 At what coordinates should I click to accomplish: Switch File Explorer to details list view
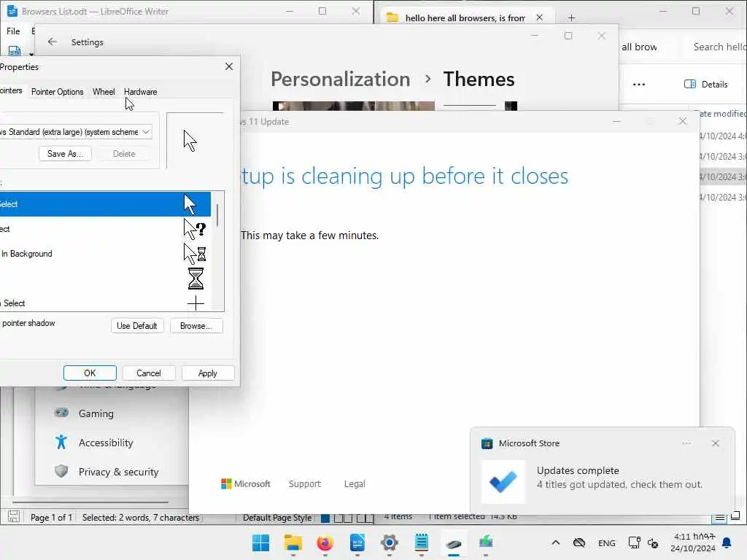[x=720, y=517]
